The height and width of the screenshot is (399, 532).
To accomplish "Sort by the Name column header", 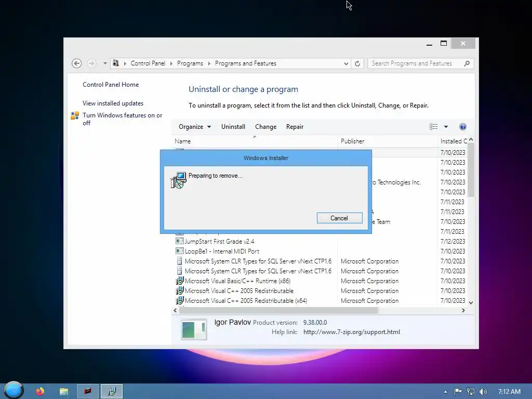I will tap(255, 141).
